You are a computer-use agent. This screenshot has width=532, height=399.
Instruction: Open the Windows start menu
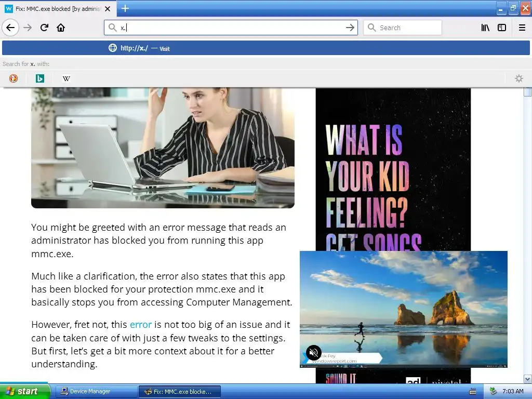pos(24,391)
